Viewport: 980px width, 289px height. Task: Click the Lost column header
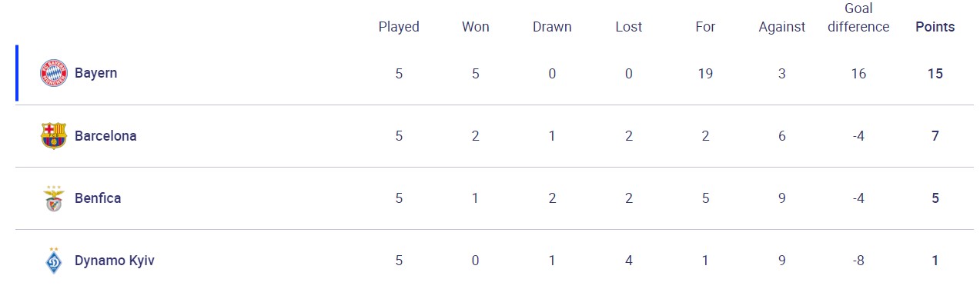(x=629, y=27)
